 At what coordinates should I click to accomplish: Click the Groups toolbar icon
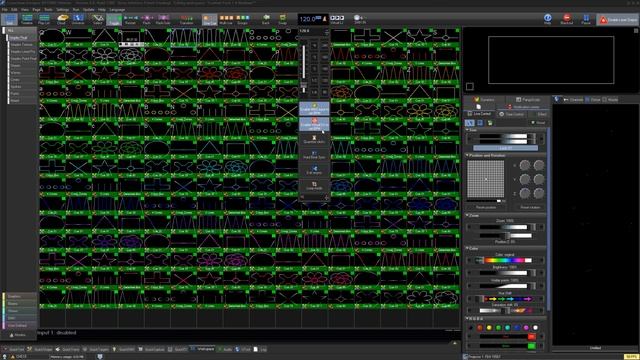(x=242, y=19)
